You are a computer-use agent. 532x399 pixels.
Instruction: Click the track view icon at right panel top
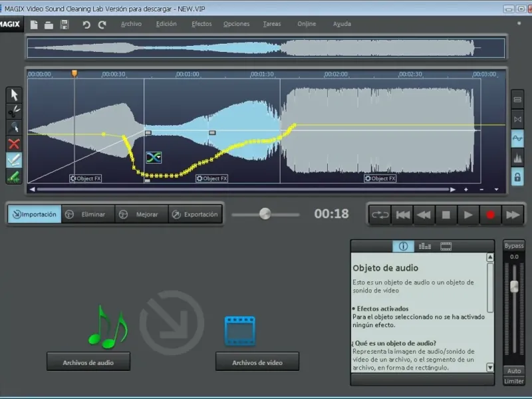pyautogui.click(x=517, y=99)
